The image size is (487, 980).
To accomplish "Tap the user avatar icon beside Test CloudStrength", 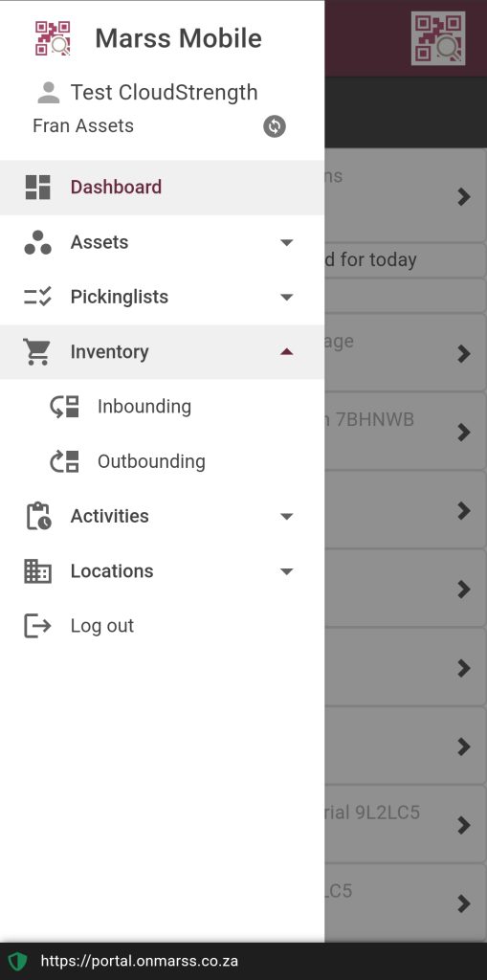I will coord(48,93).
